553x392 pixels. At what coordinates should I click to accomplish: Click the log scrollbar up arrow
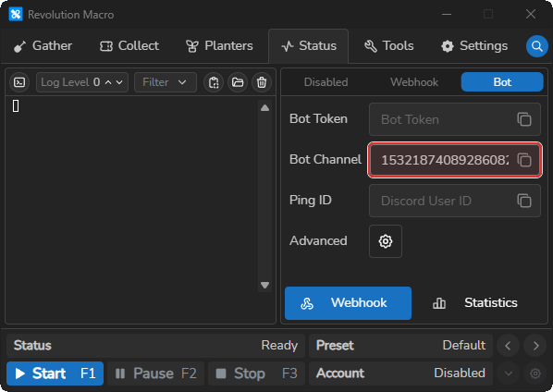pos(264,108)
